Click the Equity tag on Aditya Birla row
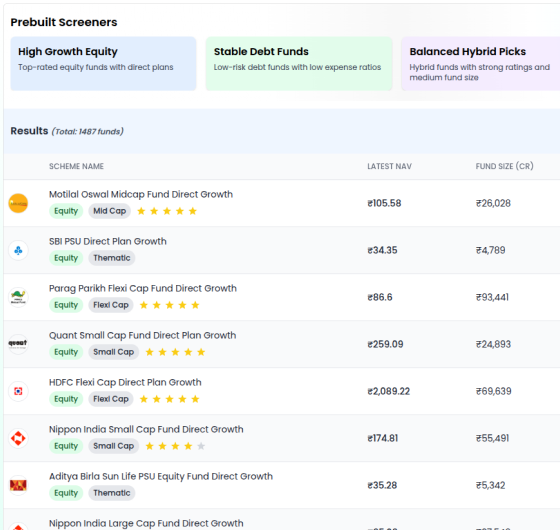 66,493
